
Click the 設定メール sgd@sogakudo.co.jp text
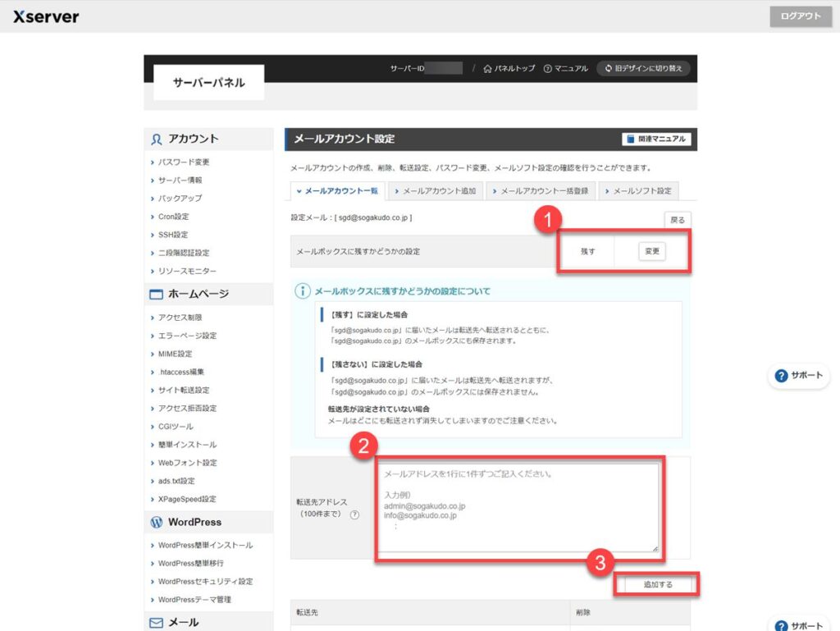[351, 217]
